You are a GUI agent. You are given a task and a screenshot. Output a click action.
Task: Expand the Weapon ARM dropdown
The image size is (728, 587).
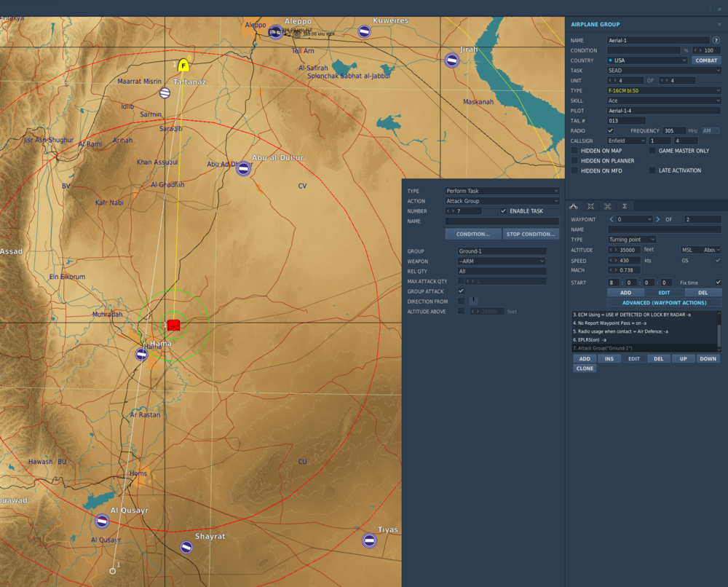coord(501,261)
